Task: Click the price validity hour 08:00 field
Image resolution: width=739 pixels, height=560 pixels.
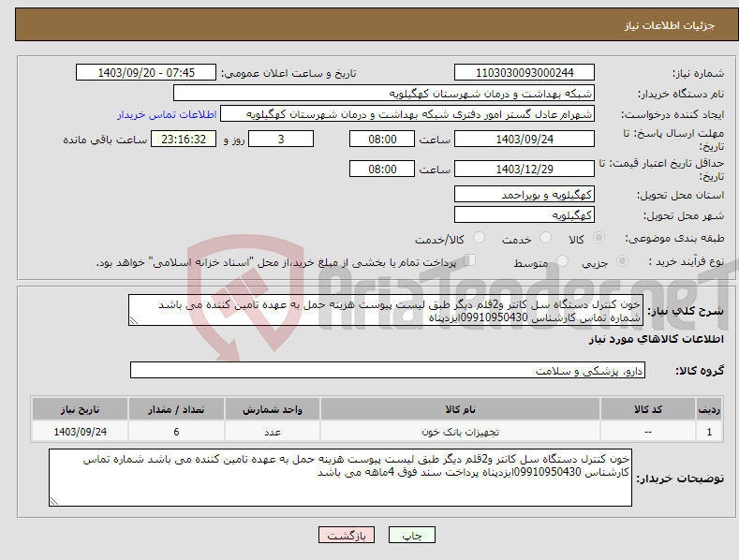Action: (x=382, y=169)
